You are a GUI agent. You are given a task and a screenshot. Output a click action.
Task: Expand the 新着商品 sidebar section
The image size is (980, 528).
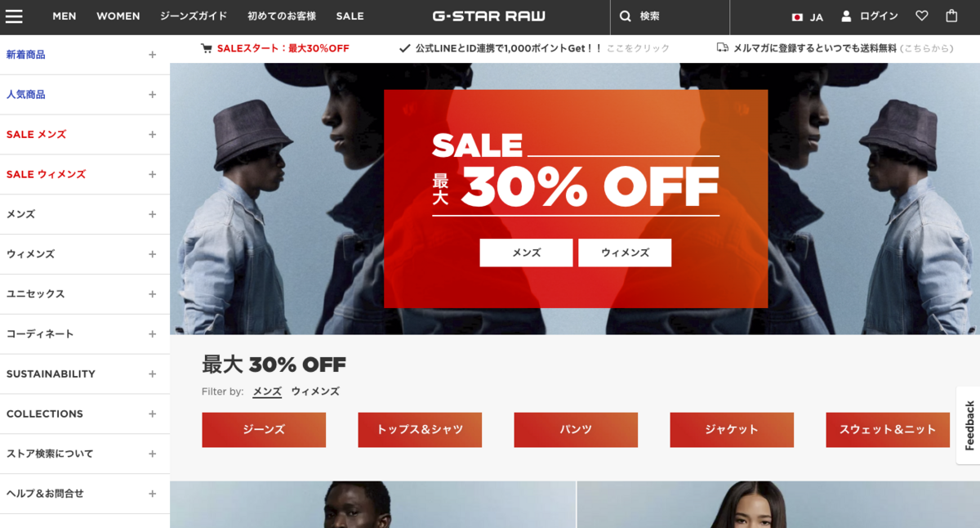[85, 55]
